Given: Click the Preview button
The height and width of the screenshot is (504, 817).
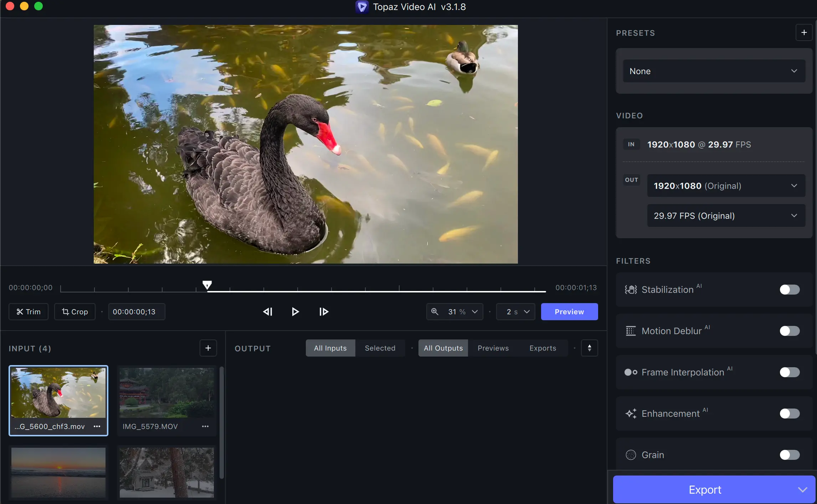Looking at the screenshot, I should 569,312.
